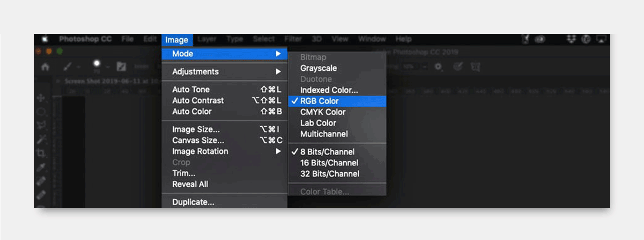Open smoothing options gear icon

[x=439, y=67]
